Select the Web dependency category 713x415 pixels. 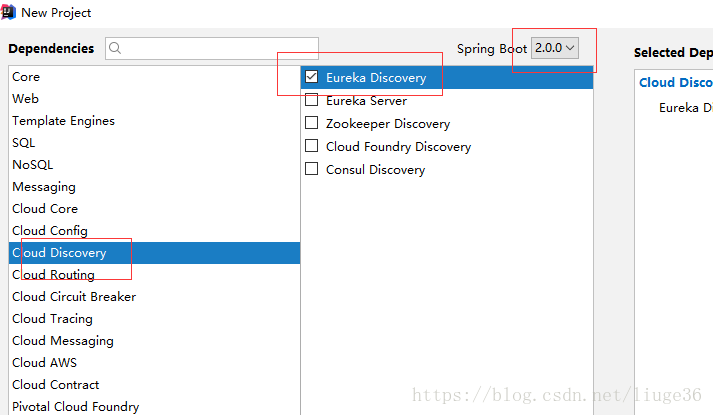pos(155,99)
